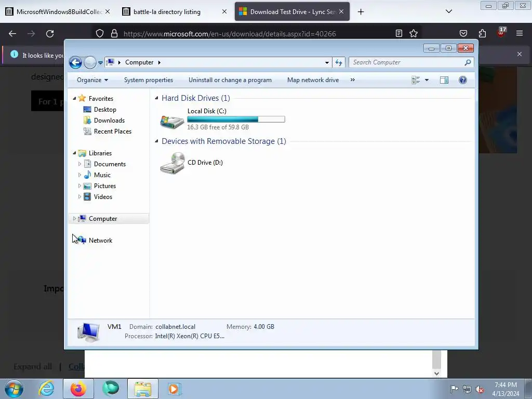Open the view options dropdown arrow
This screenshot has width=532, height=399.
427,80
